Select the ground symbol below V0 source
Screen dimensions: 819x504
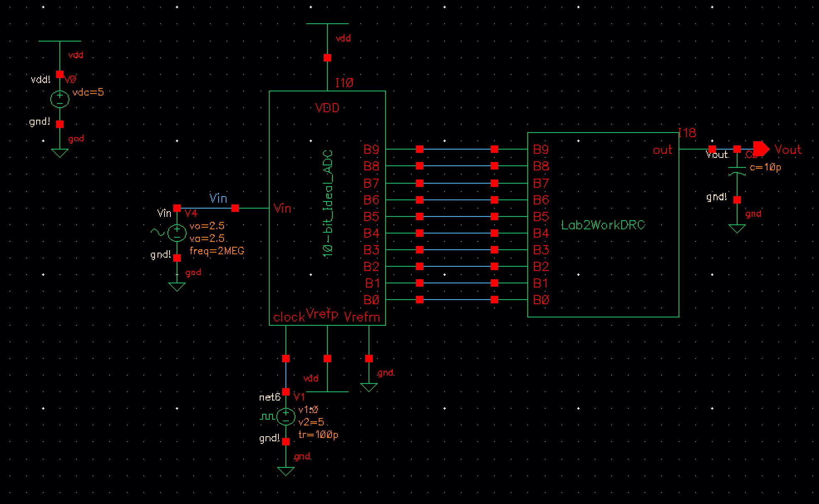click(60, 153)
